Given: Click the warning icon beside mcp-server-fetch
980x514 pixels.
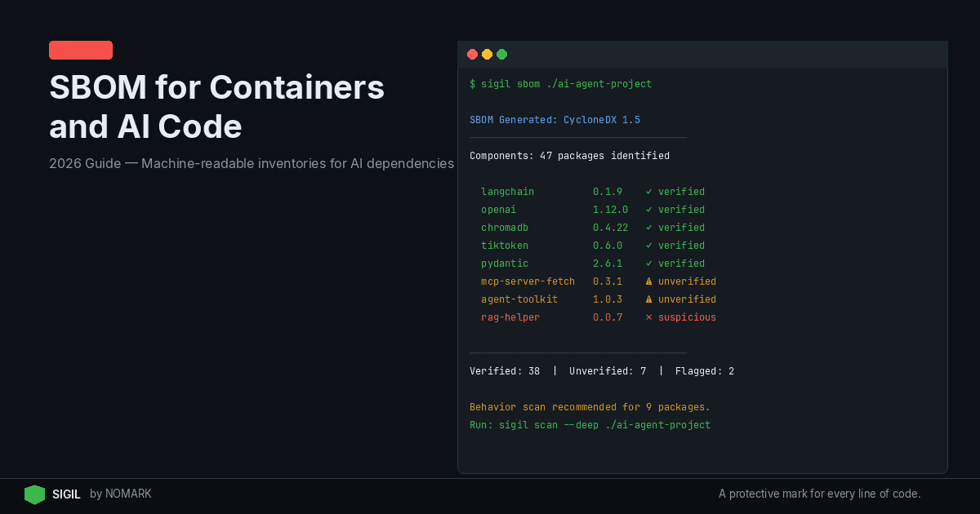Looking at the screenshot, I should pos(649,281).
